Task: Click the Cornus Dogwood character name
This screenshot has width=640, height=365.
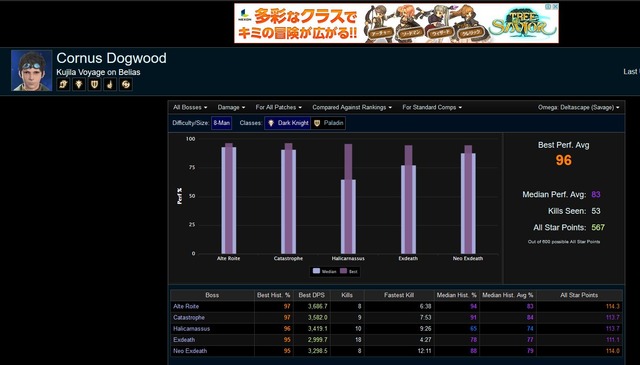Action: tap(111, 58)
